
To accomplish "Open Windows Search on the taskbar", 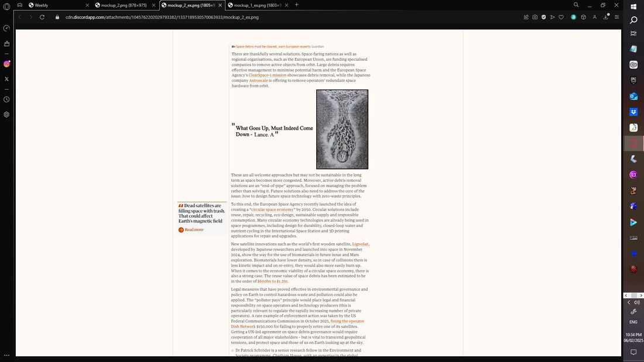I will (633, 20).
